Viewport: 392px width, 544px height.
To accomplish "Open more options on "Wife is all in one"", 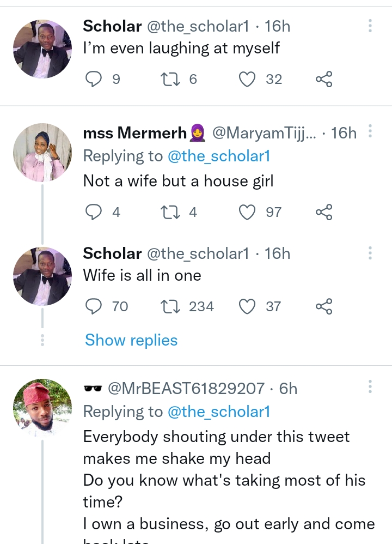I will pos(370,253).
